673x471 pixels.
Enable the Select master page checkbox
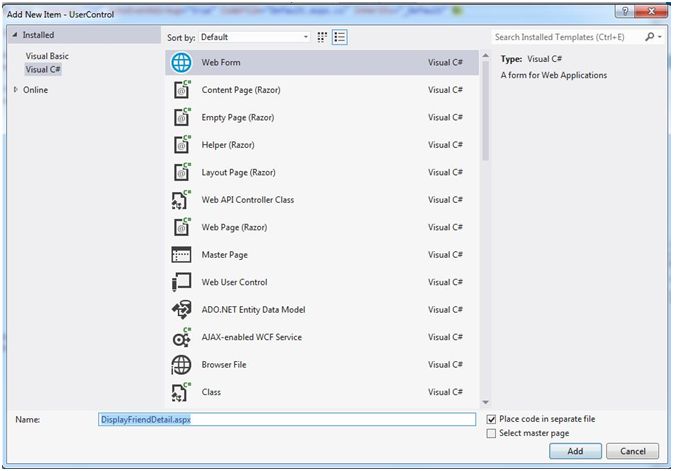491,434
